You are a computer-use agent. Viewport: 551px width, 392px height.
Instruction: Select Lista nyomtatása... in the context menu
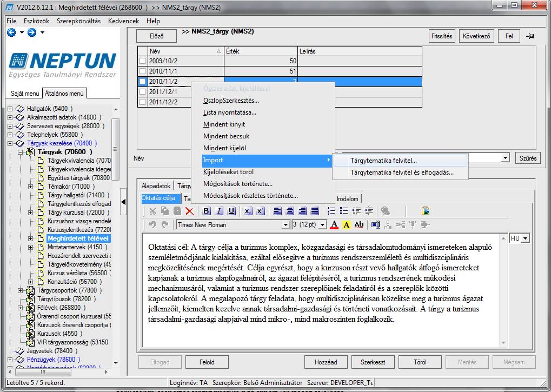tap(229, 113)
